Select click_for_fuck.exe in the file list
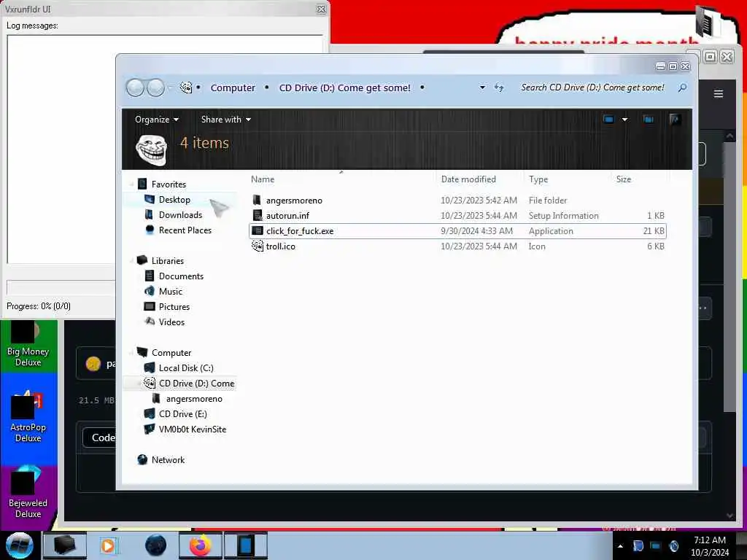 coord(457,231)
